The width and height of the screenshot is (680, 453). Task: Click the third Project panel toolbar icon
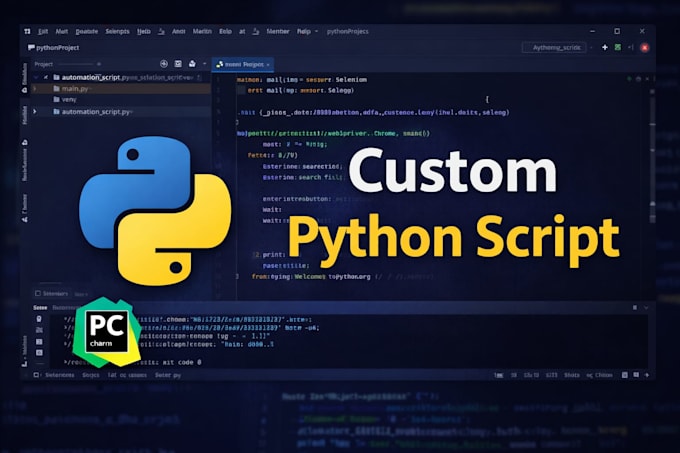tap(192, 64)
